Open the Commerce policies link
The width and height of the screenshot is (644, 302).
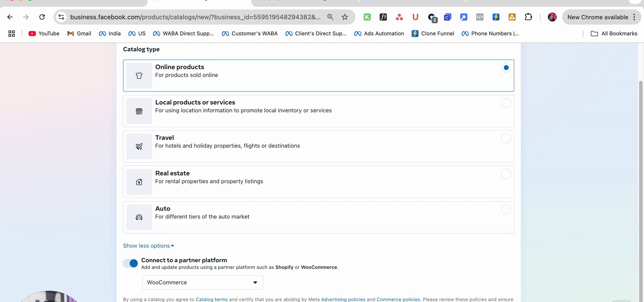398,299
